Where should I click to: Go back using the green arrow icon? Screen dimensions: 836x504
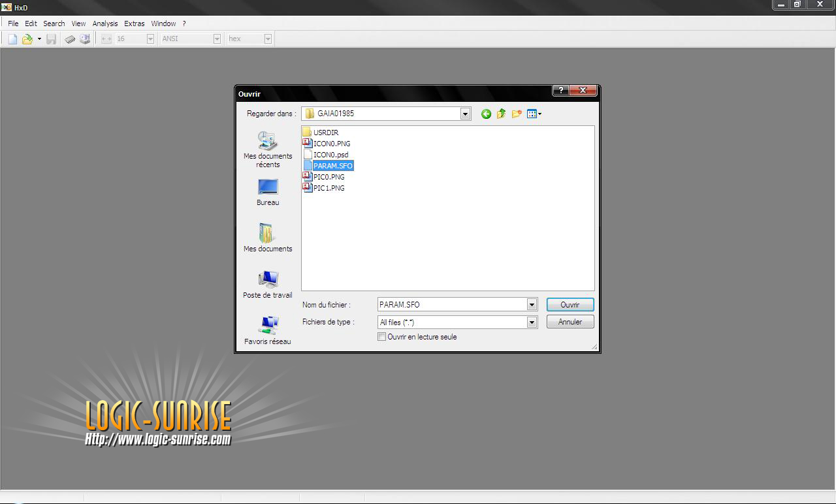[486, 114]
